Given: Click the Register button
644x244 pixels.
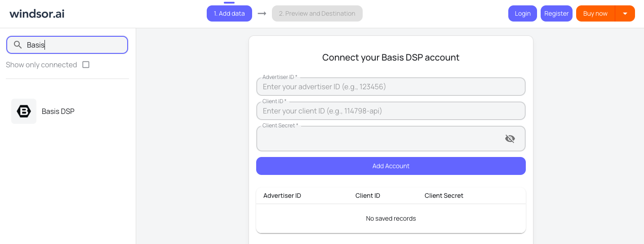Looking at the screenshot, I should pyautogui.click(x=556, y=13).
